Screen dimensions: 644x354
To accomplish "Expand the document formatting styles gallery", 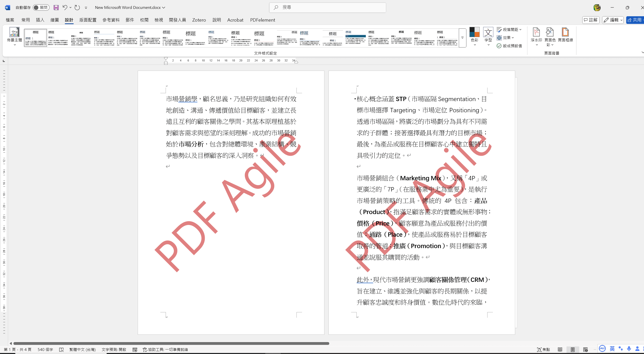I will pyautogui.click(x=462, y=38).
